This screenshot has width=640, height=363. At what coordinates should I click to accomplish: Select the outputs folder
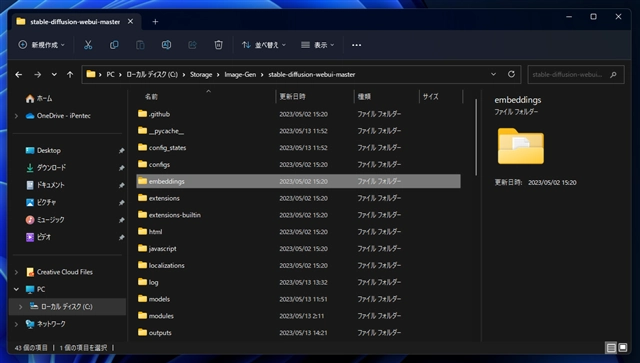(x=298, y=333)
